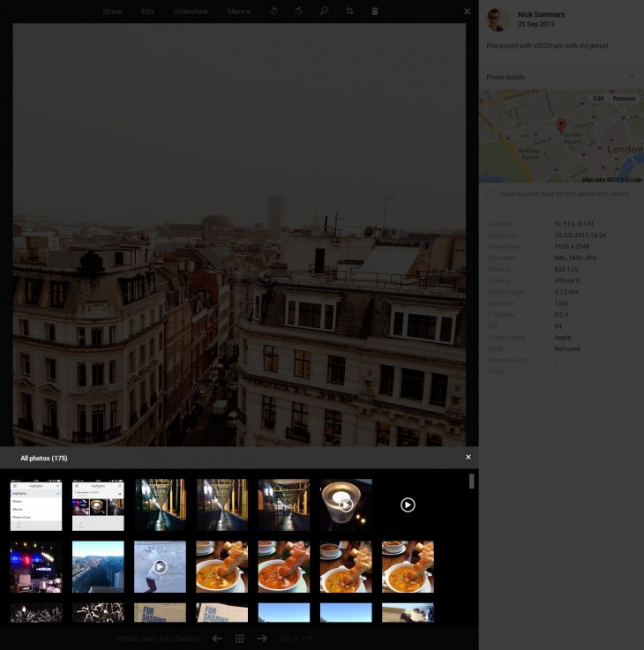Click the location value '51.514, -0.141'
The image size is (644, 650).
click(x=574, y=224)
